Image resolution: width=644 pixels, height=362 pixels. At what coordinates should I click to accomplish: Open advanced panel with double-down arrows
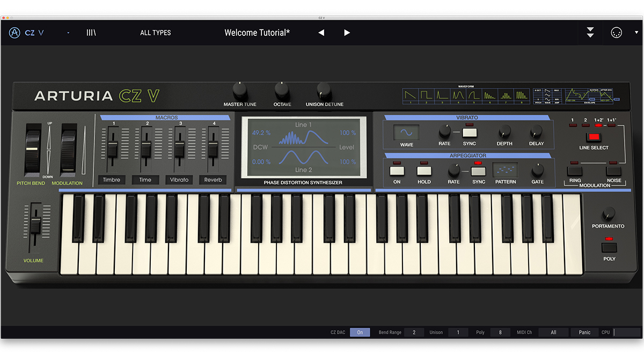590,33
